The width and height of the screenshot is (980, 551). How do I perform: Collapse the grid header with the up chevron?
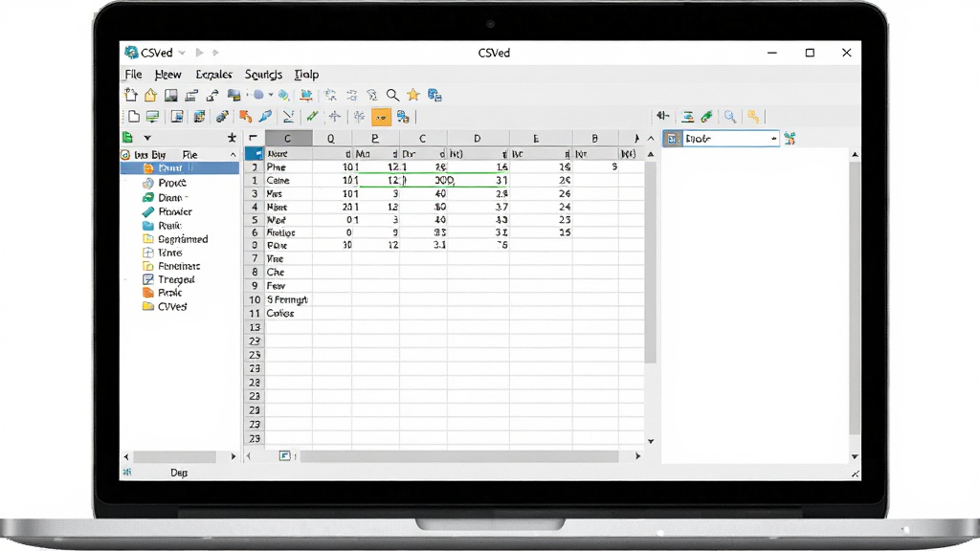click(x=651, y=138)
